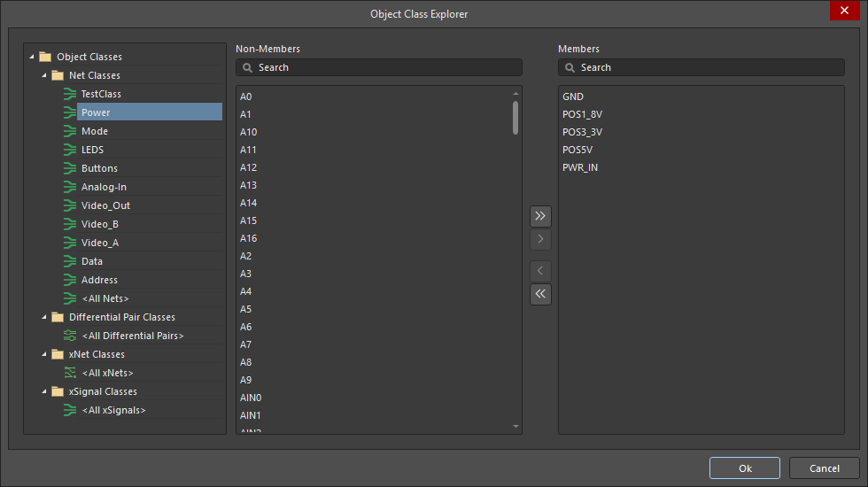Click the Non-Members list scrollbar thumb
This screenshot has height=487, width=868.
pyautogui.click(x=515, y=117)
